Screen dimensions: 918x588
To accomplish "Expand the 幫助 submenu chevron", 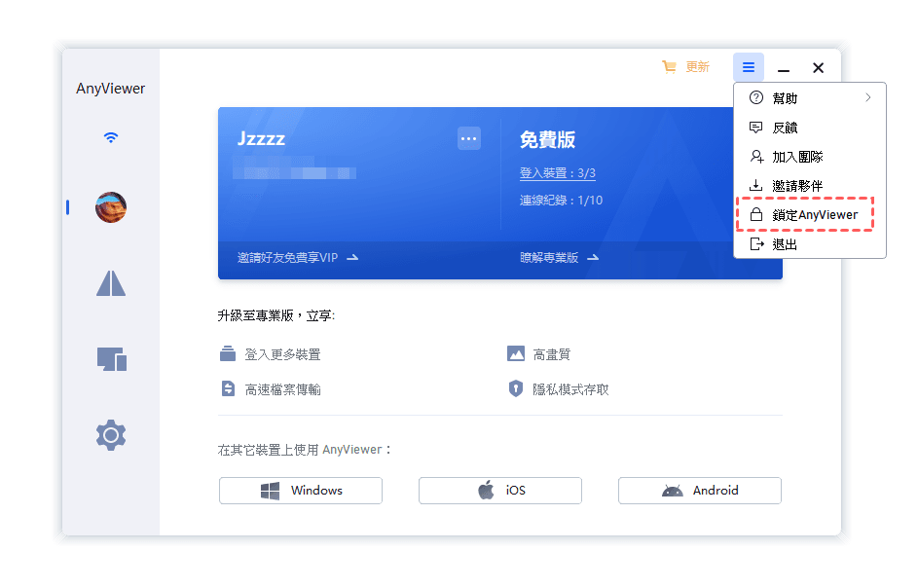I will tap(868, 97).
